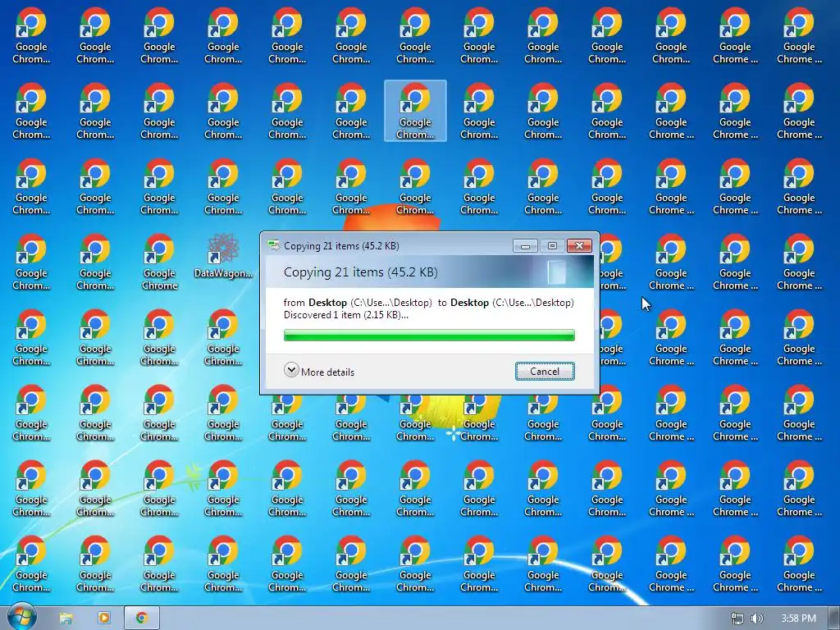Image resolution: width=840 pixels, height=630 pixels.
Task: Launch Windows Media Player from the taskbar
Action: pyautogui.click(x=104, y=619)
